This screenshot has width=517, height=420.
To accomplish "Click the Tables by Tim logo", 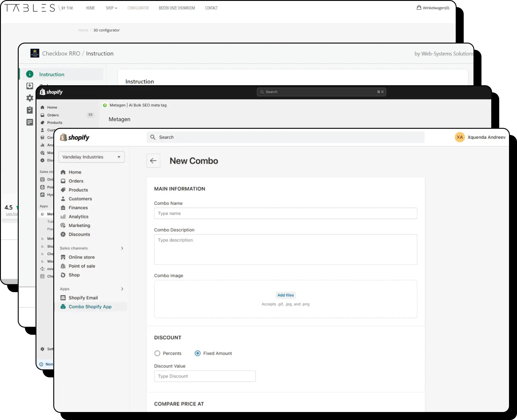I will coord(38,8).
